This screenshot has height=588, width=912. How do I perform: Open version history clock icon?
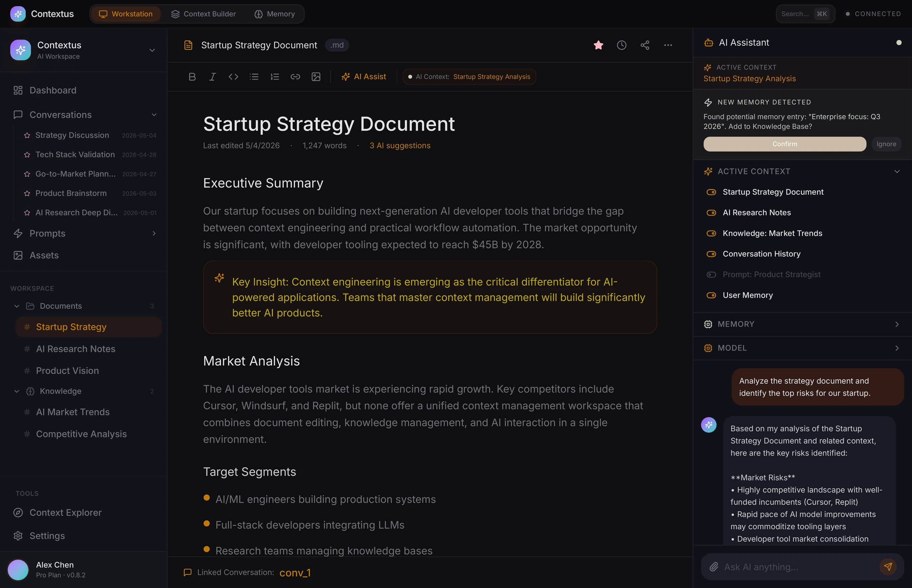tap(622, 45)
